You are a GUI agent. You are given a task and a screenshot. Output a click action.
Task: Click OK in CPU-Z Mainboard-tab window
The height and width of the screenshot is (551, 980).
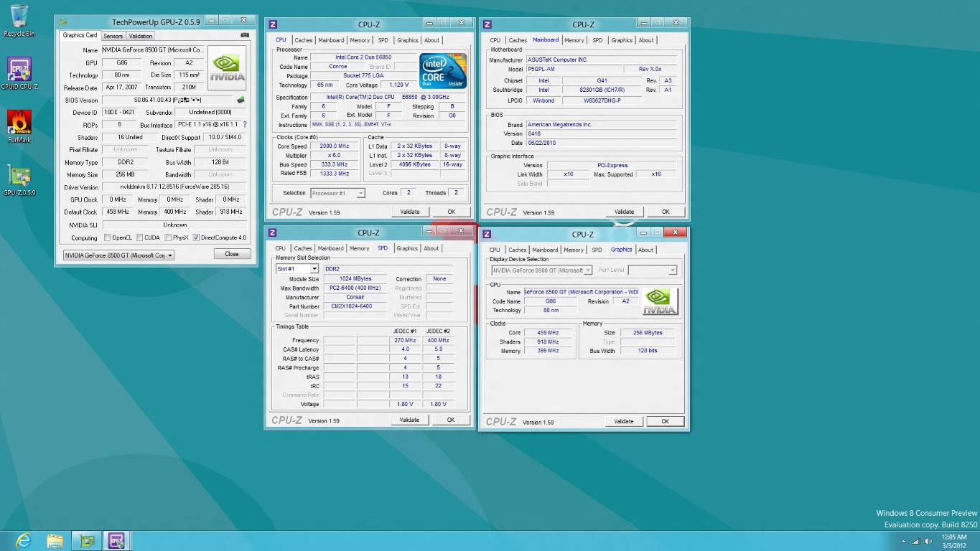coord(666,212)
